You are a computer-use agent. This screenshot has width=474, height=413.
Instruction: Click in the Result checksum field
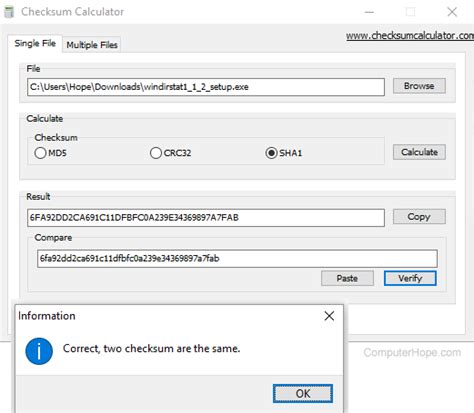(x=206, y=218)
